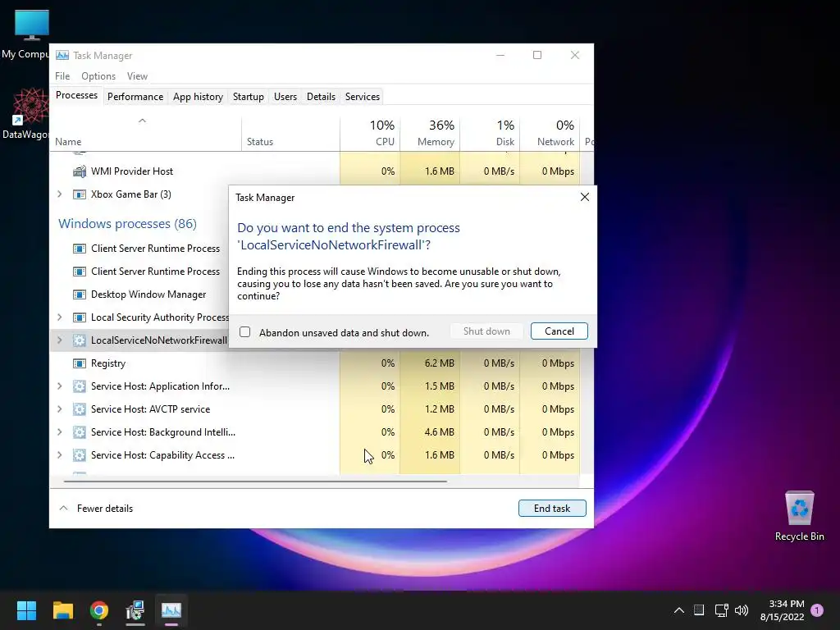This screenshot has width=840, height=630.
Task: Open the notification badge in tray
Action: point(817,609)
